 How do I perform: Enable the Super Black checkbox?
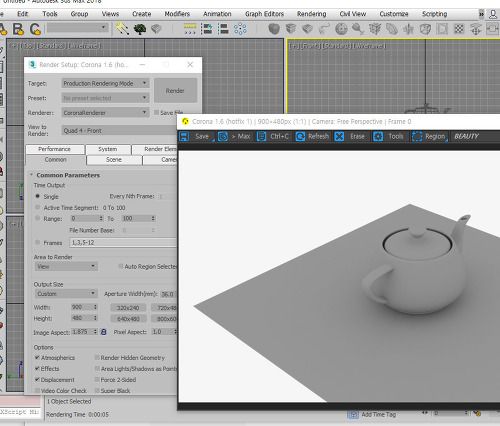pyautogui.click(x=97, y=390)
